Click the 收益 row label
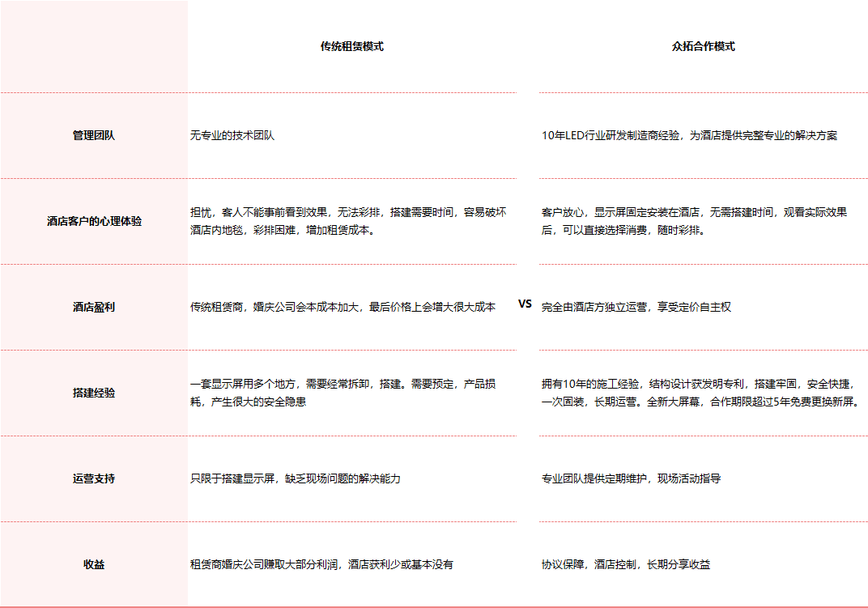The width and height of the screenshot is (868, 608). pos(94,565)
